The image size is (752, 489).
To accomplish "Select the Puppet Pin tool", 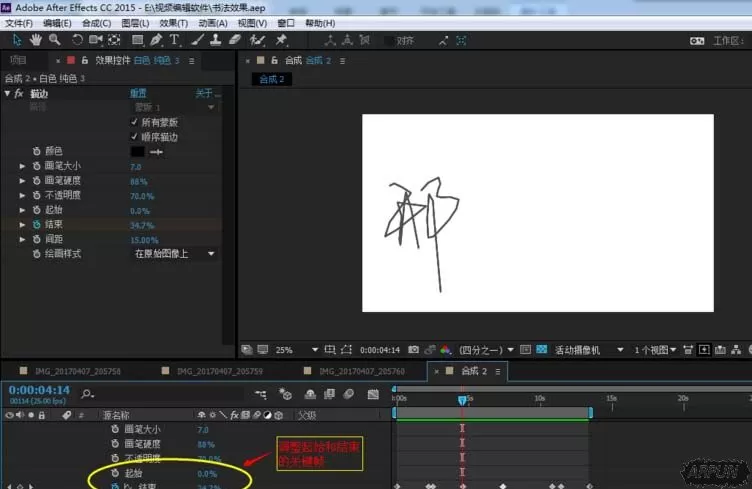I will (281, 40).
